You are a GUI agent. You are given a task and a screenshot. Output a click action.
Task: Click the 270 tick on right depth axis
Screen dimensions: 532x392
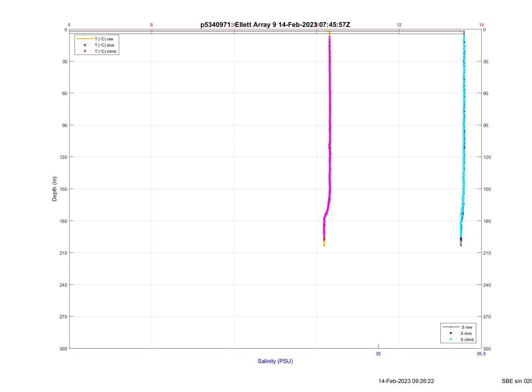click(487, 317)
